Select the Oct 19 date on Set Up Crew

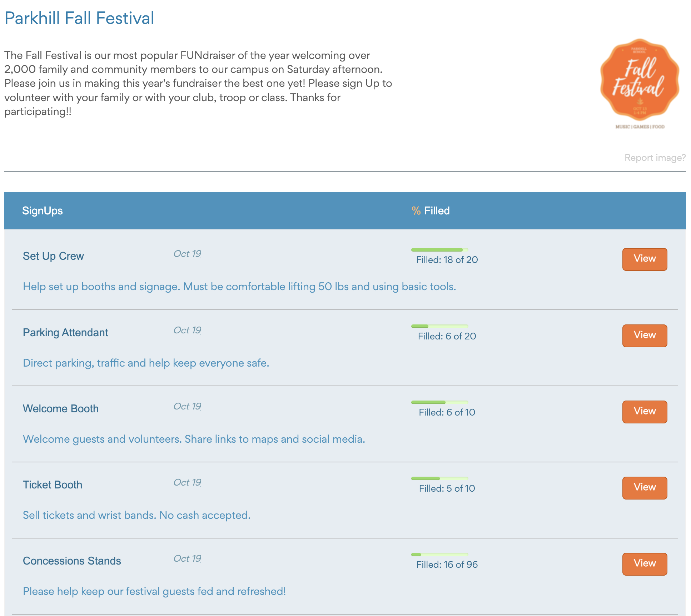tap(186, 254)
